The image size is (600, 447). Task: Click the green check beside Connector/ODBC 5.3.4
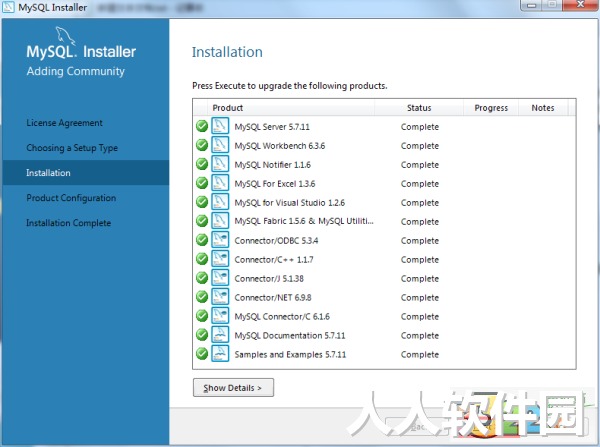point(202,240)
